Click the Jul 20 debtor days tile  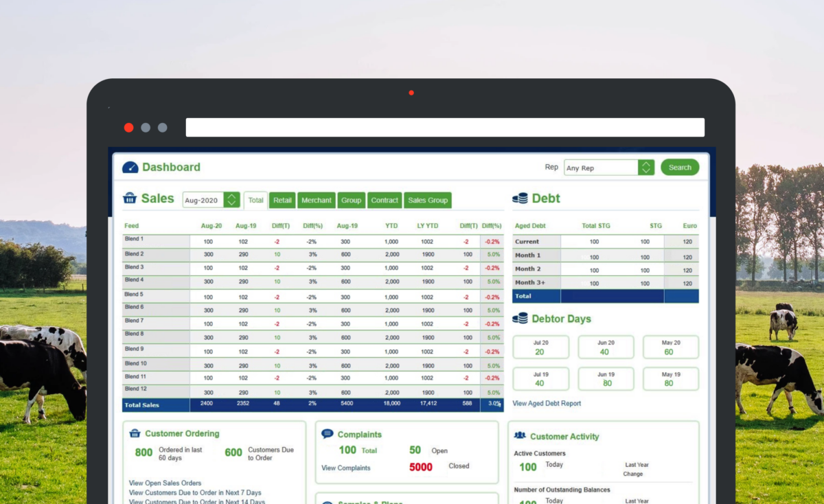click(x=540, y=347)
